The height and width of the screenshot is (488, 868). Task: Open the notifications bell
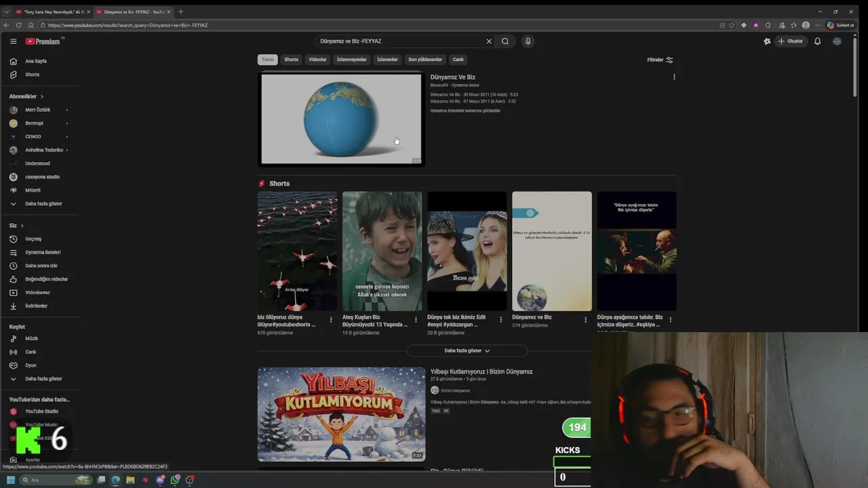(817, 41)
